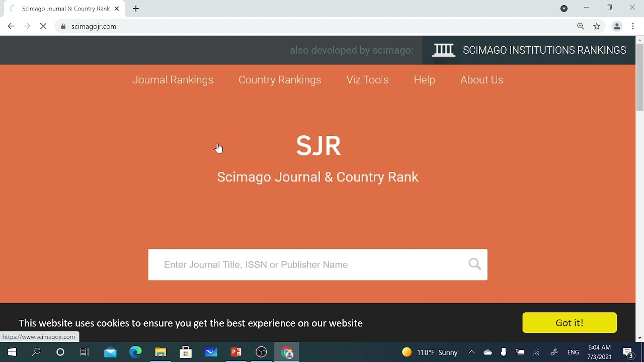Click the browser forward arrow
Image resolution: width=644 pixels, height=362 pixels.
pyautogui.click(x=27, y=26)
